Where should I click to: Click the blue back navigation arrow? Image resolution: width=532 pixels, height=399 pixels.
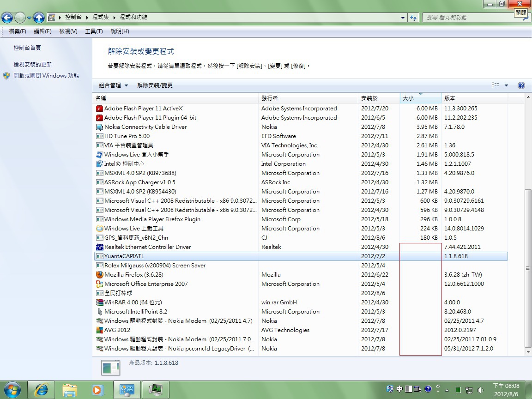(x=7, y=18)
